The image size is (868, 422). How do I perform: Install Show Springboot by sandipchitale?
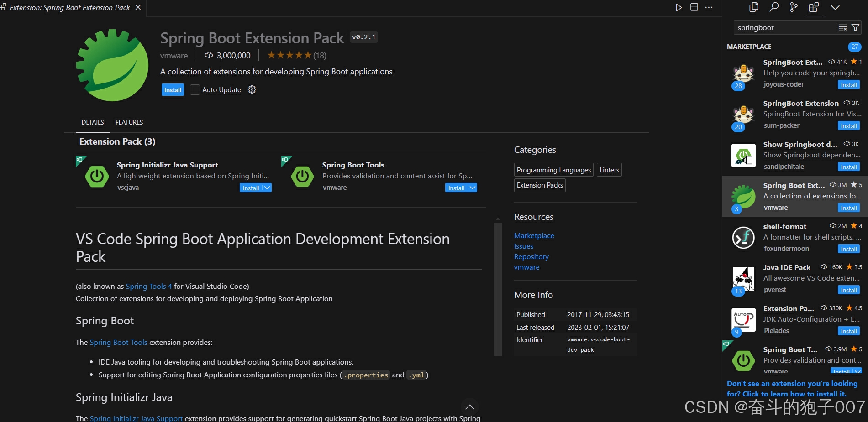(849, 167)
